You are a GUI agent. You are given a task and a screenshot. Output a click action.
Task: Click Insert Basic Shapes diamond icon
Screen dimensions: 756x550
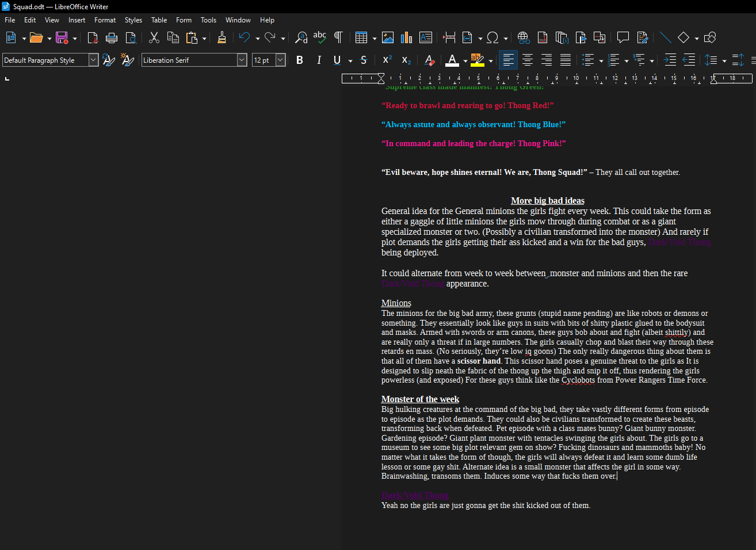point(684,38)
